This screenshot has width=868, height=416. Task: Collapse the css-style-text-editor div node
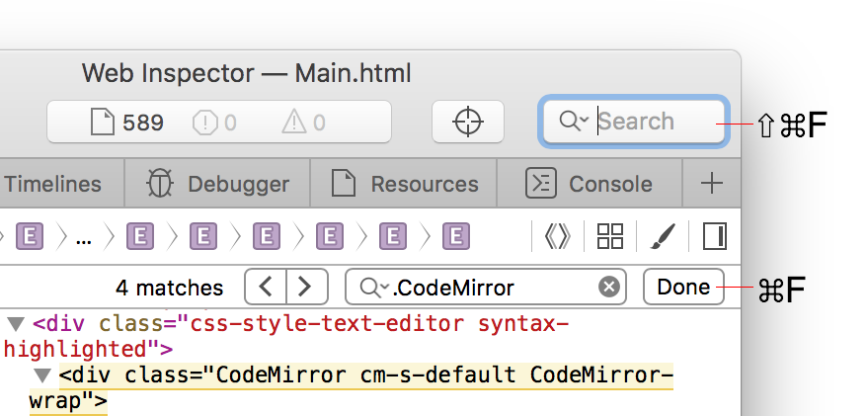pos(17,323)
